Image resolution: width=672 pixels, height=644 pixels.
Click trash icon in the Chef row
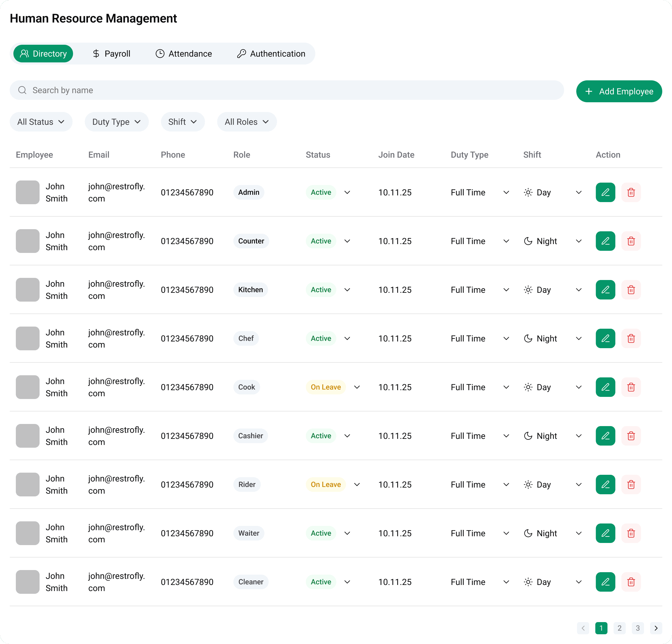631,338
